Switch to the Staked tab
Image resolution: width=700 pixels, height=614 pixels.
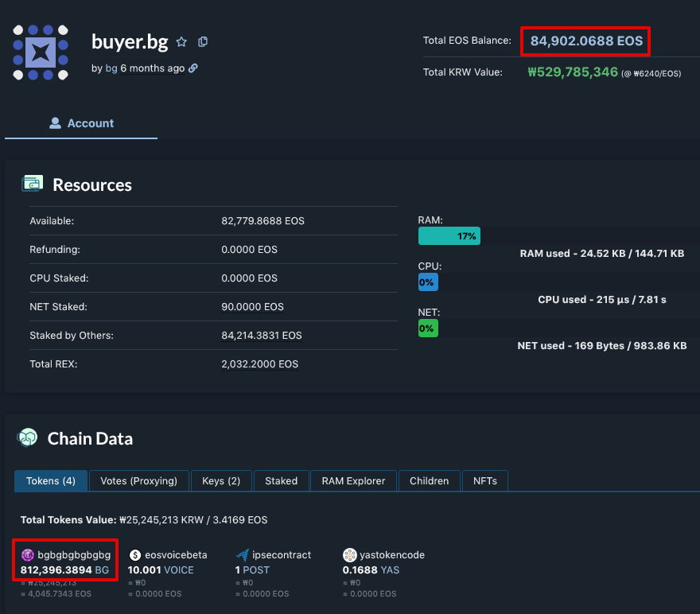[282, 480]
